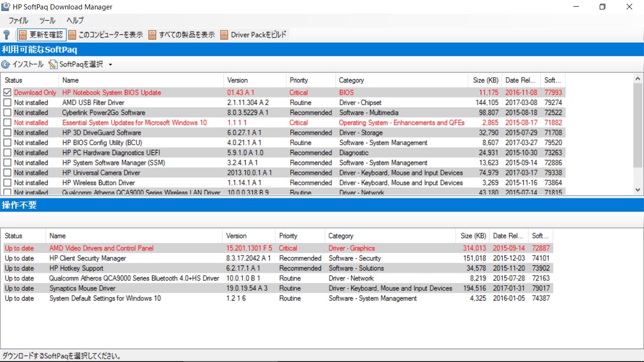The height and width of the screenshot is (362, 644).
Task: Click すべての製品を表示 toolbar button
Action: (182, 35)
